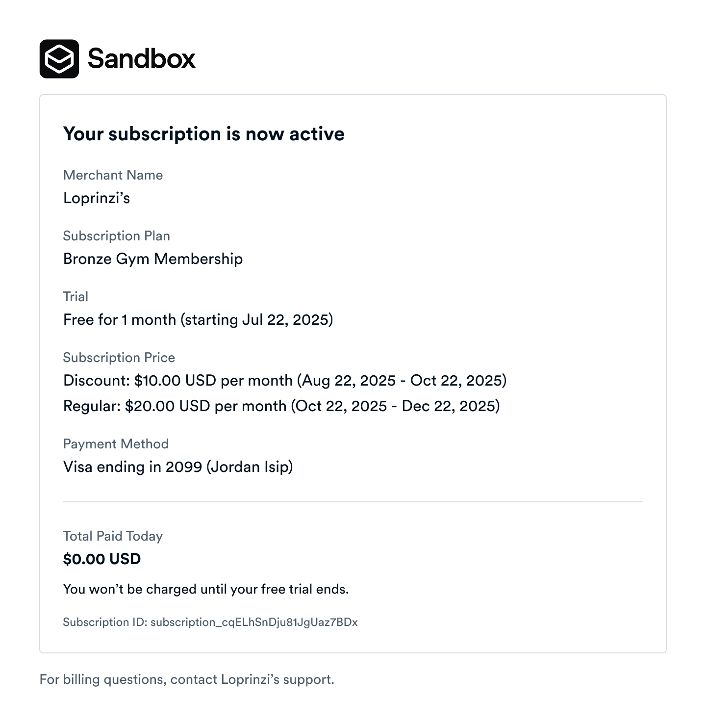Screen dimensions: 706x728
Task: Click the Sandbox cube logo icon
Action: (59, 59)
